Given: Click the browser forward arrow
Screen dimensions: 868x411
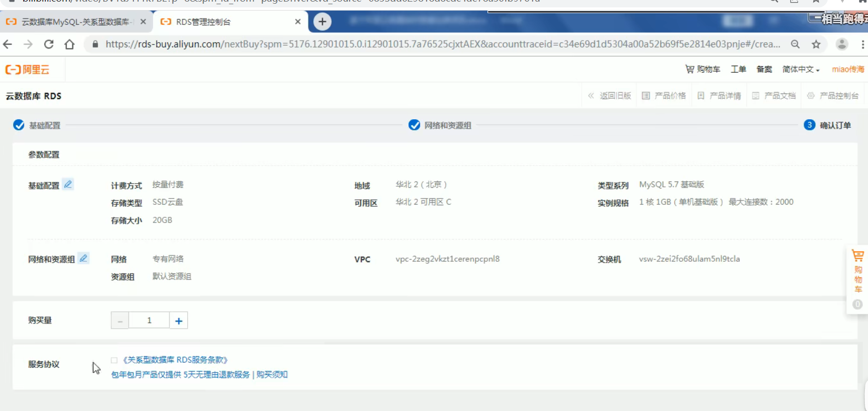Looking at the screenshot, I should click(28, 44).
